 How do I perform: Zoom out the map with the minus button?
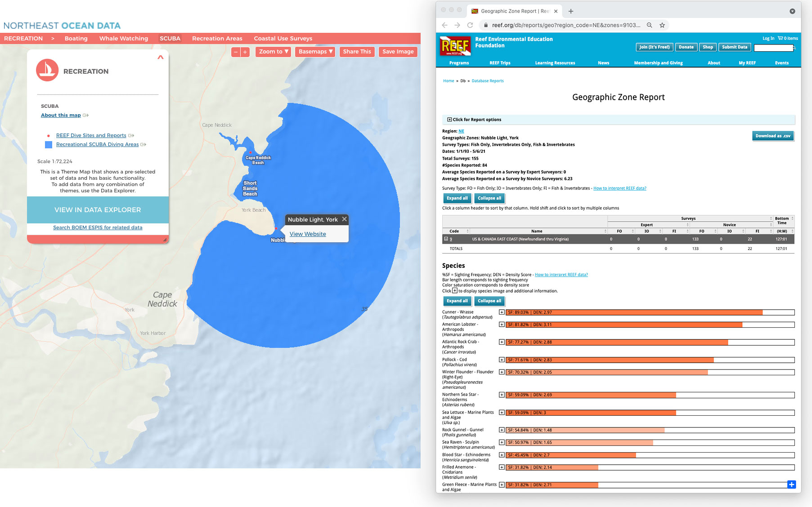(236, 52)
